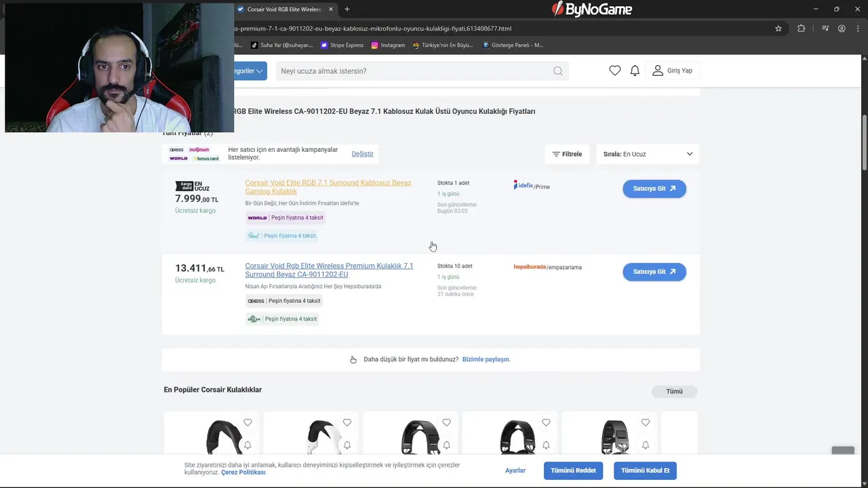The width and height of the screenshot is (868, 488).
Task: Click the Giriş Yap login button
Action: point(672,70)
